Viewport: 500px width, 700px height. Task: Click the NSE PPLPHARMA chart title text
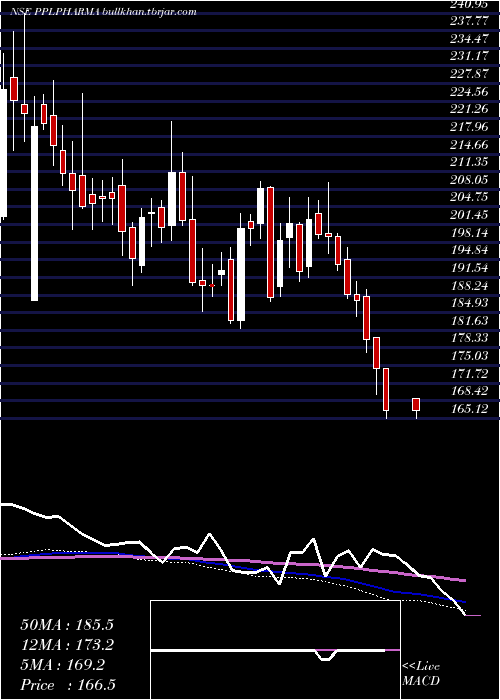pos(104,12)
